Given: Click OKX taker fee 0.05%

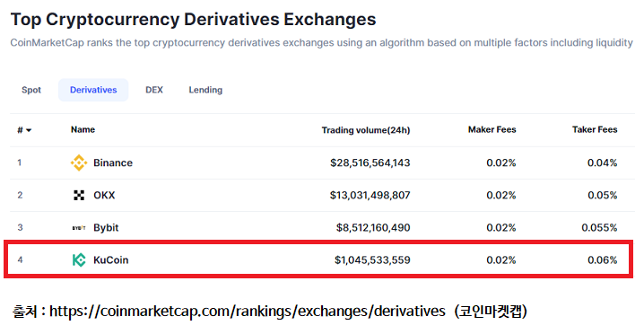Looking at the screenshot, I should (602, 195).
